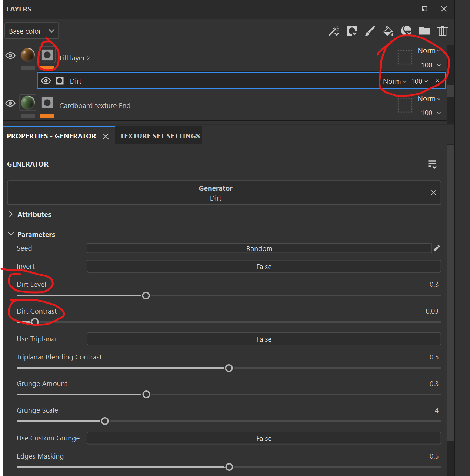
Task: Open the Generator presets menu icon
Action: coord(432,164)
